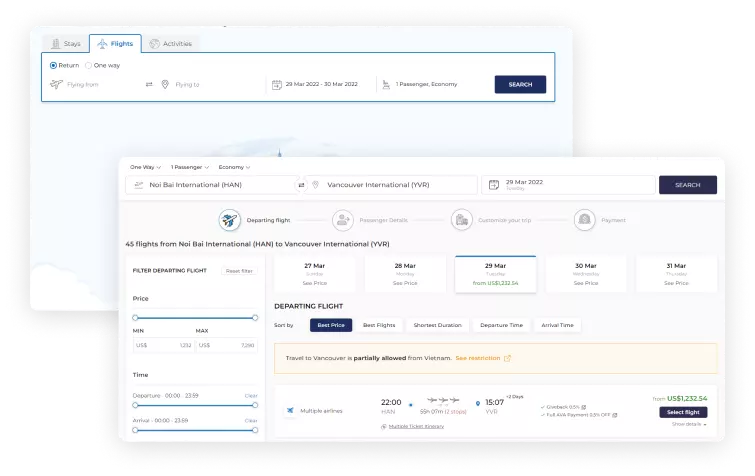Click the Price slider right handle
This screenshot has width=755, height=476.
coord(255,318)
